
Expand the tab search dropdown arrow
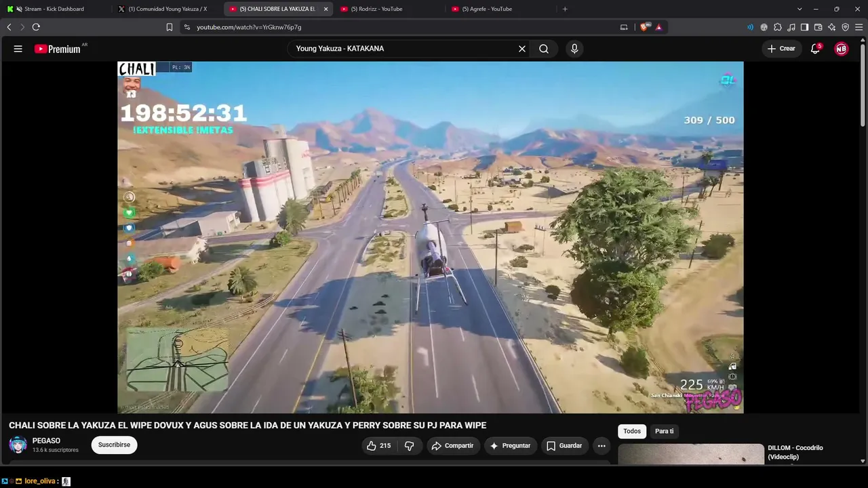[800, 9]
